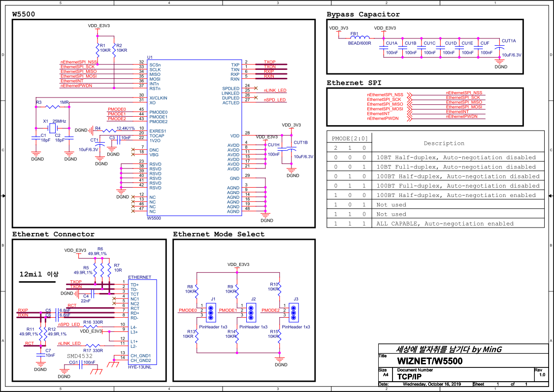554x392 pixels.
Task: Click row 'ALL CAPABLE, Auto-negotiation enabled'
Action: (x=435, y=224)
